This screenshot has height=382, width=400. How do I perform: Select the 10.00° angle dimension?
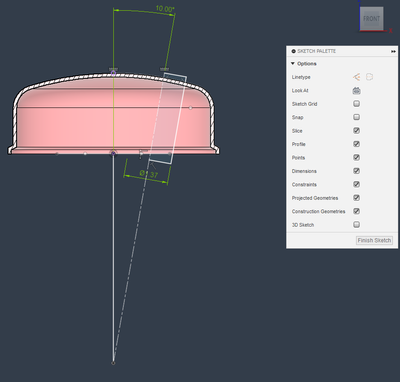[x=165, y=9]
